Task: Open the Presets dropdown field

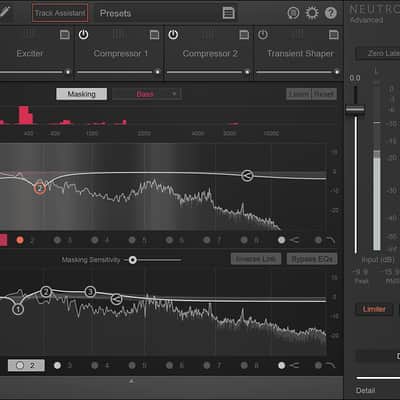Action: pos(166,13)
